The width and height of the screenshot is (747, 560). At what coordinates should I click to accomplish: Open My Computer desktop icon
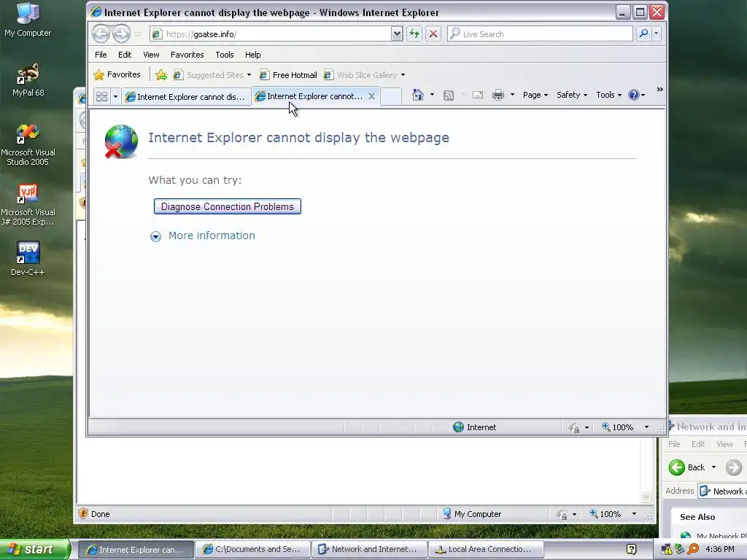pyautogui.click(x=28, y=20)
